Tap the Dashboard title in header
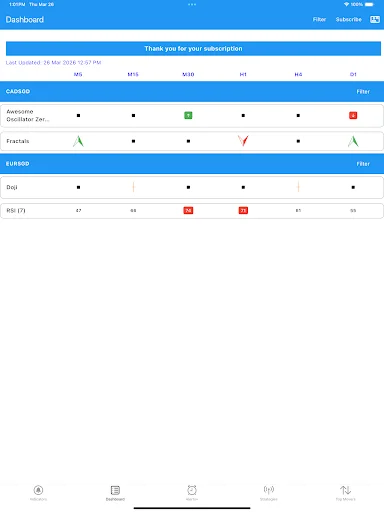This screenshot has width=384, height=512. (x=25, y=20)
